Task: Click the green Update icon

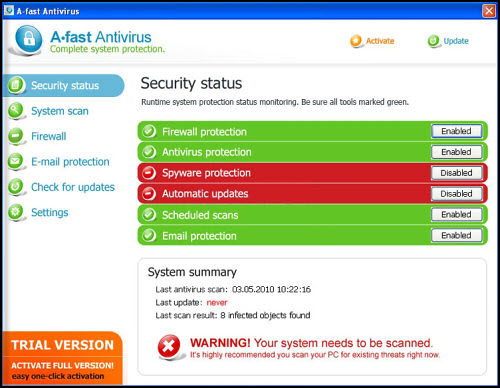Action: [434, 41]
